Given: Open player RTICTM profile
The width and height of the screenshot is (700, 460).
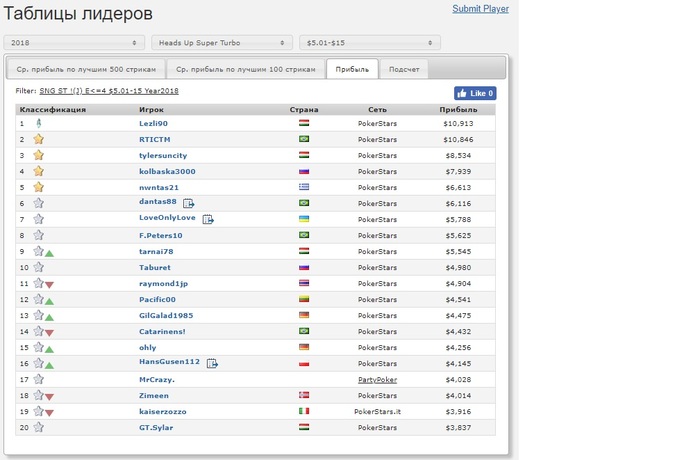Looking at the screenshot, I should click(154, 139).
